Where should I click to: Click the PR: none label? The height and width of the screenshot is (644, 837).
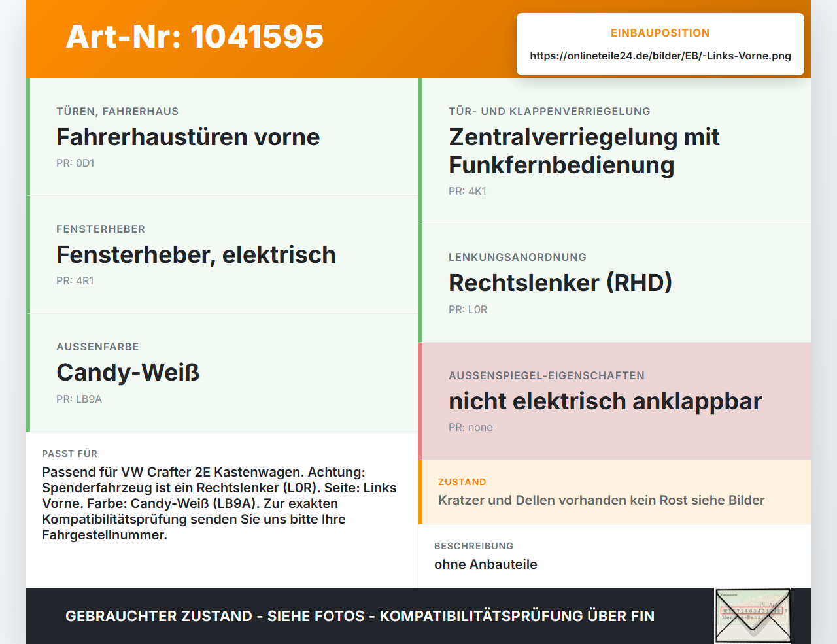point(471,427)
